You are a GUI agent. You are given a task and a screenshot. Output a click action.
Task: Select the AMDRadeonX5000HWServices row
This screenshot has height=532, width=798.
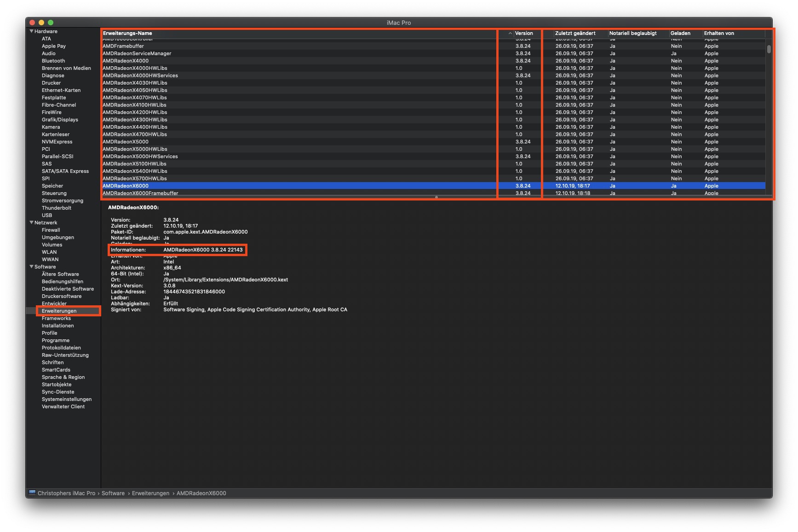coord(433,156)
